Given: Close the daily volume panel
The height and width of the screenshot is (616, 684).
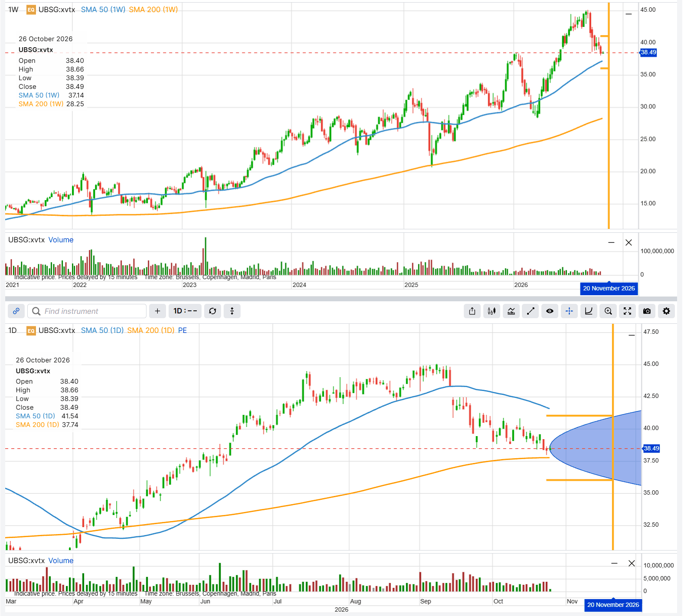Looking at the screenshot, I should point(632,564).
